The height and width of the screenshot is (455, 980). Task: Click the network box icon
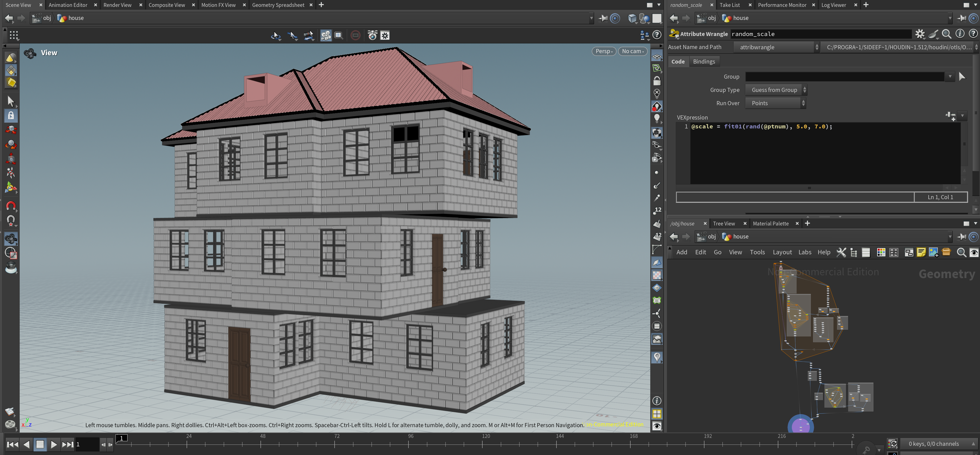[x=909, y=253]
